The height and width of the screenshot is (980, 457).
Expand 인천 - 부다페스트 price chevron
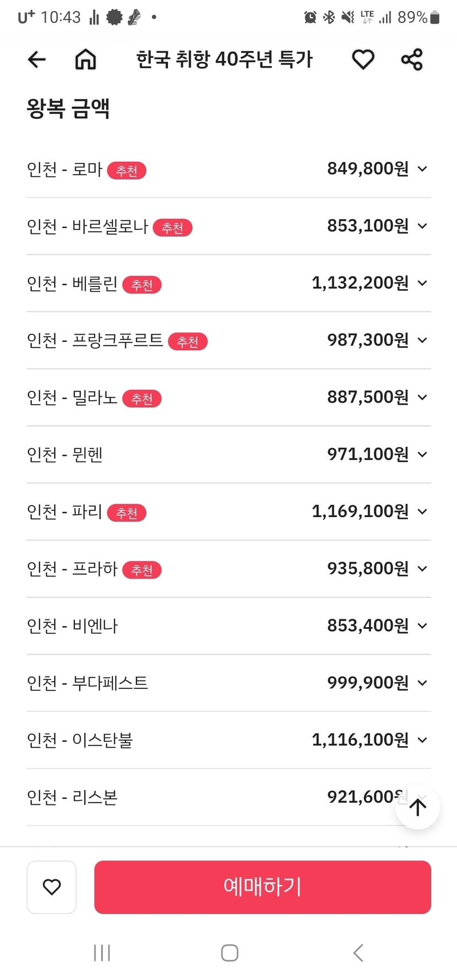click(422, 683)
